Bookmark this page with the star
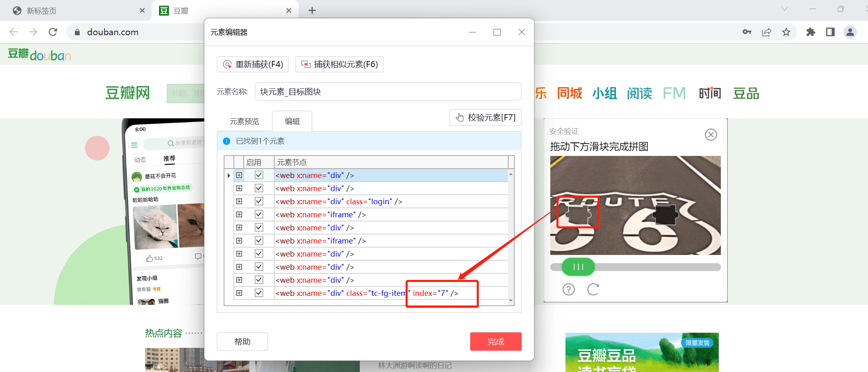 [786, 32]
